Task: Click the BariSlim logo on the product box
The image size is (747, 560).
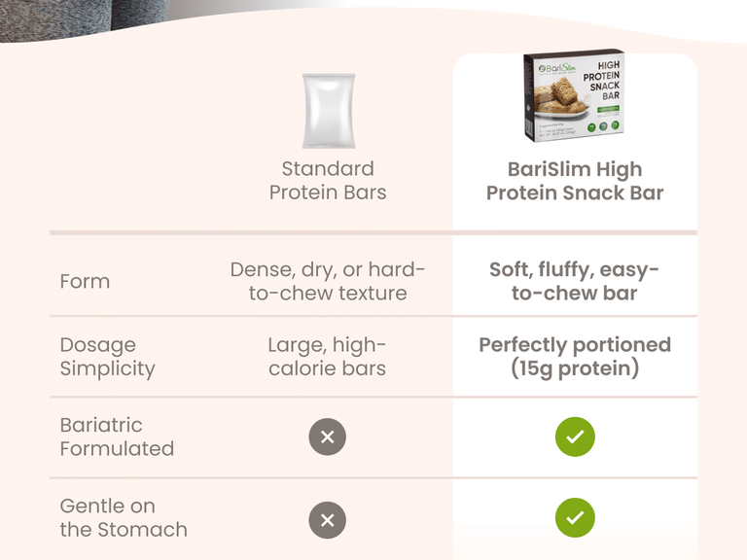Action: pos(552,70)
